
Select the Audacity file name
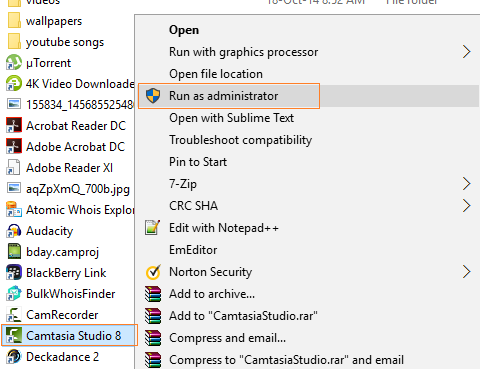tap(50, 231)
